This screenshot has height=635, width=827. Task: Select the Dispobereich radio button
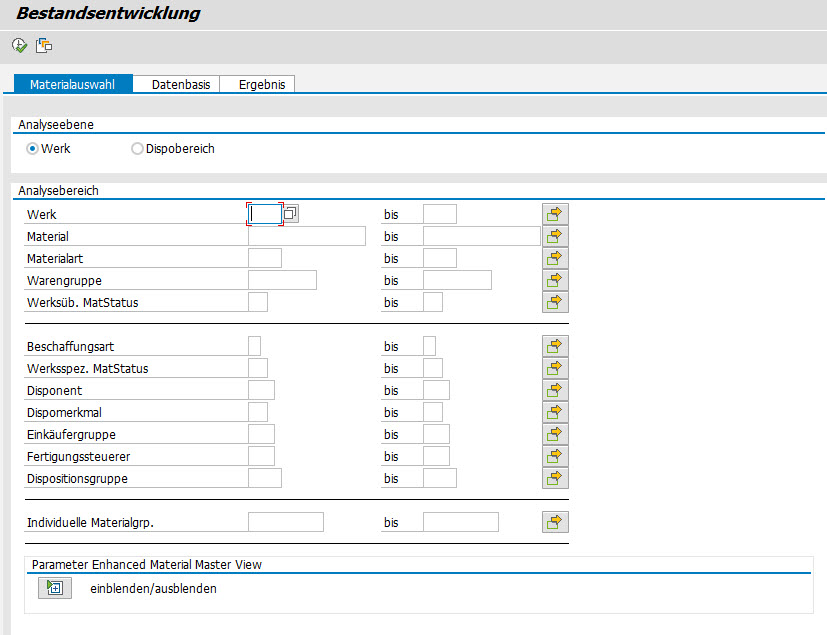[x=136, y=148]
